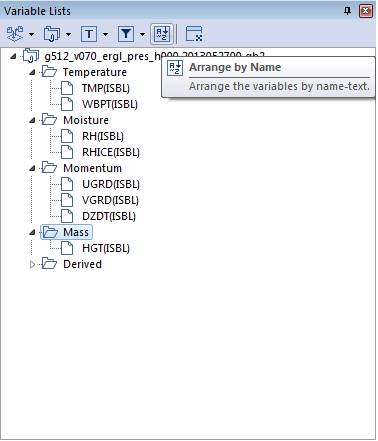Screen dimensions: 378x441
Task: Select the Moisture folder
Action: tap(86, 120)
